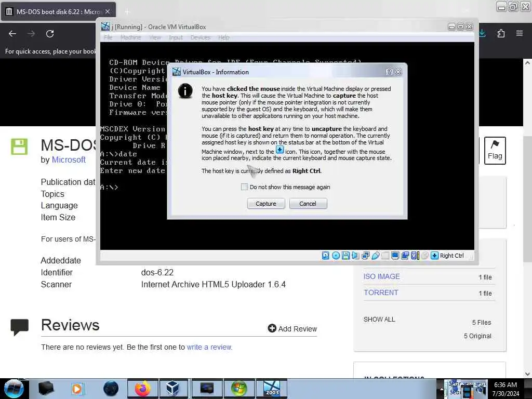Click the CPU virtualization 'V' icon in status bar
Viewport: 532px width, 399px height.
[x=415, y=256]
